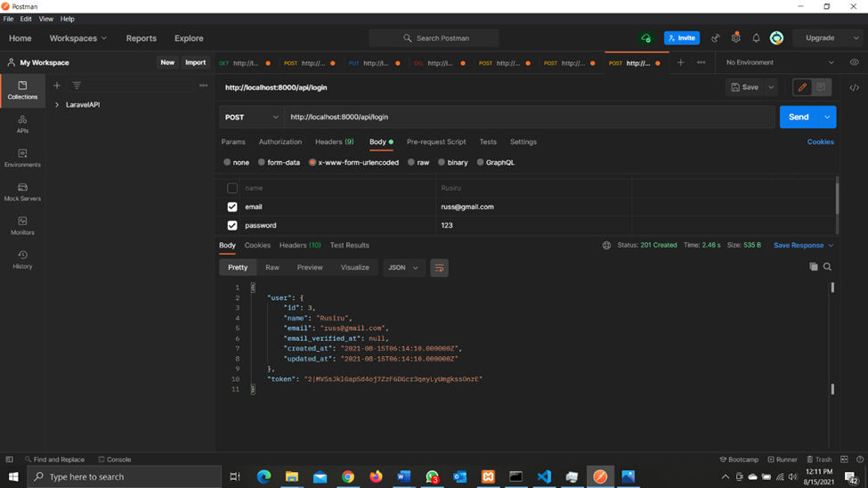The height and width of the screenshot is (488, 868).
Task: Click the Import button
Action: tap(195, 62)
